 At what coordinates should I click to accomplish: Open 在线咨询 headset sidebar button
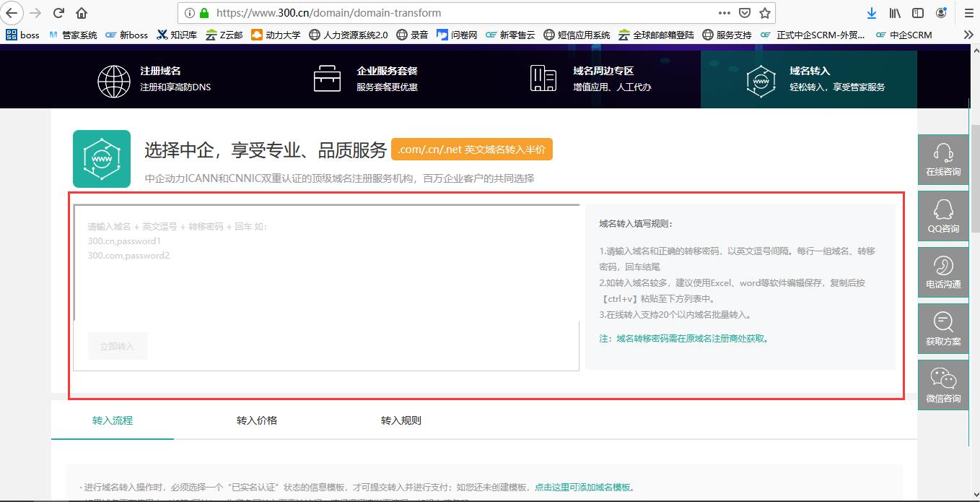943,160
